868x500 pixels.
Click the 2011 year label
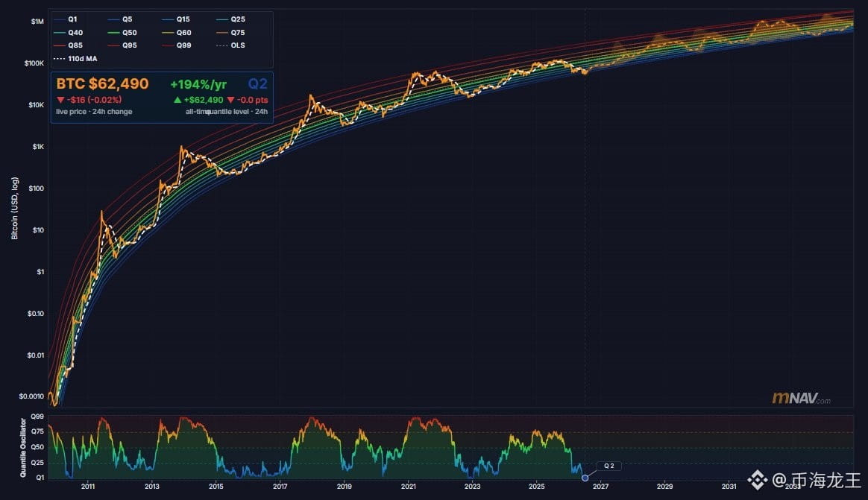88,487
